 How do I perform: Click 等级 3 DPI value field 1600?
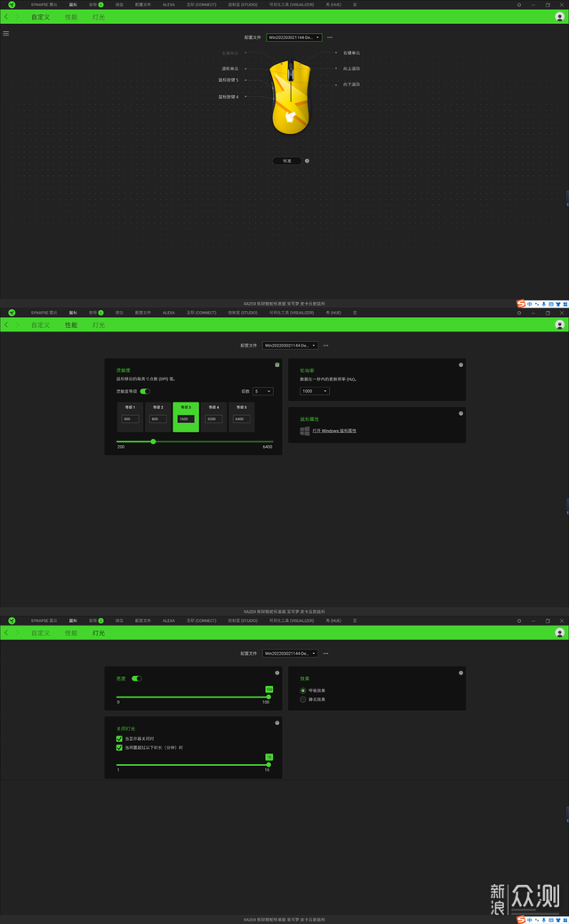pyautogui.click(x=186, y=419)
